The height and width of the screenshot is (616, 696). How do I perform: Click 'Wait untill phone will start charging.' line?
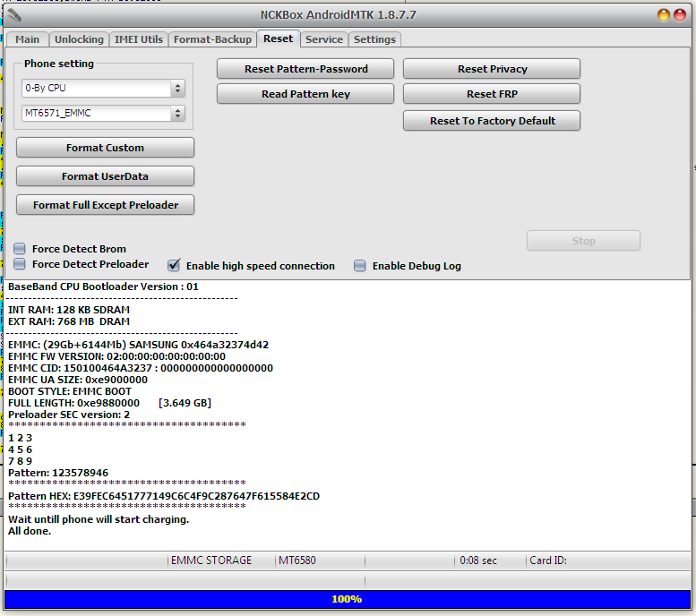99,519
